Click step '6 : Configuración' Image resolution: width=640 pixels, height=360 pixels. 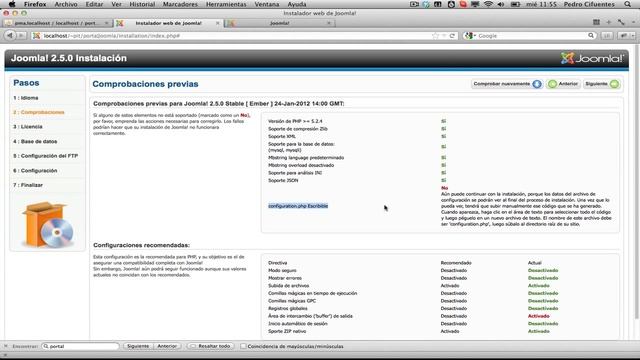(35, 171)
